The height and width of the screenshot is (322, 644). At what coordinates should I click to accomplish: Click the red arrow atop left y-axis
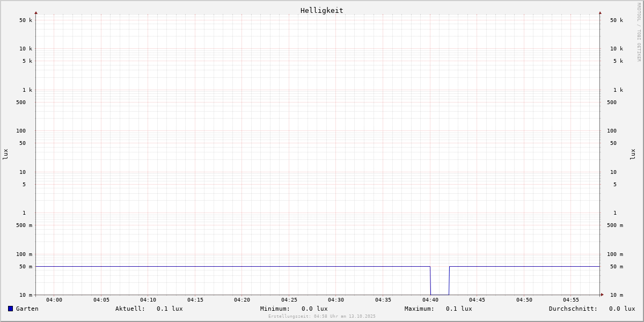coord(36,12)
